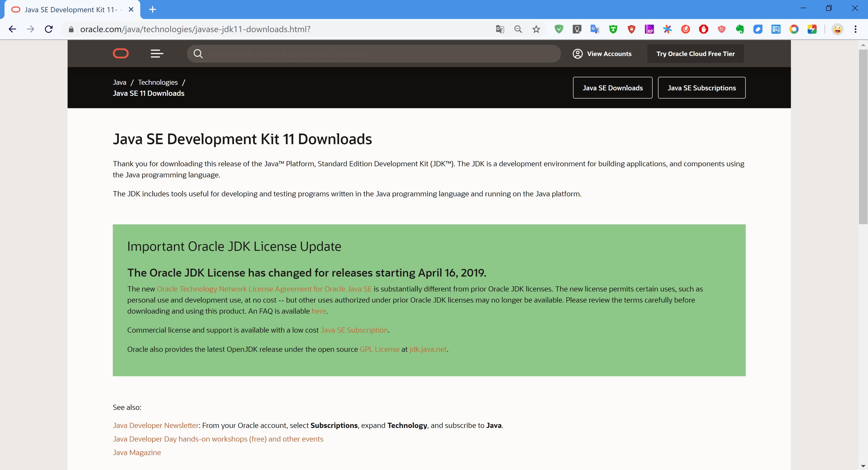This screenshot has height=470, width=868.
Task: Open the blue tag extension icon
Action: click(758, 29)
